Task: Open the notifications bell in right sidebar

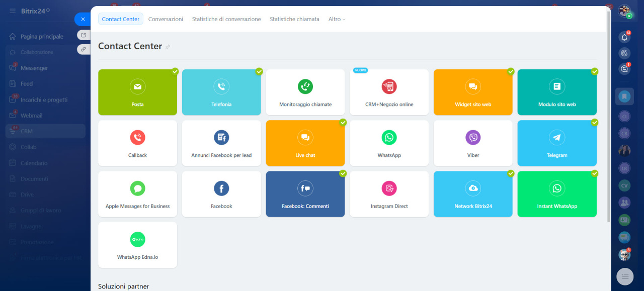Action: [624, 37]
